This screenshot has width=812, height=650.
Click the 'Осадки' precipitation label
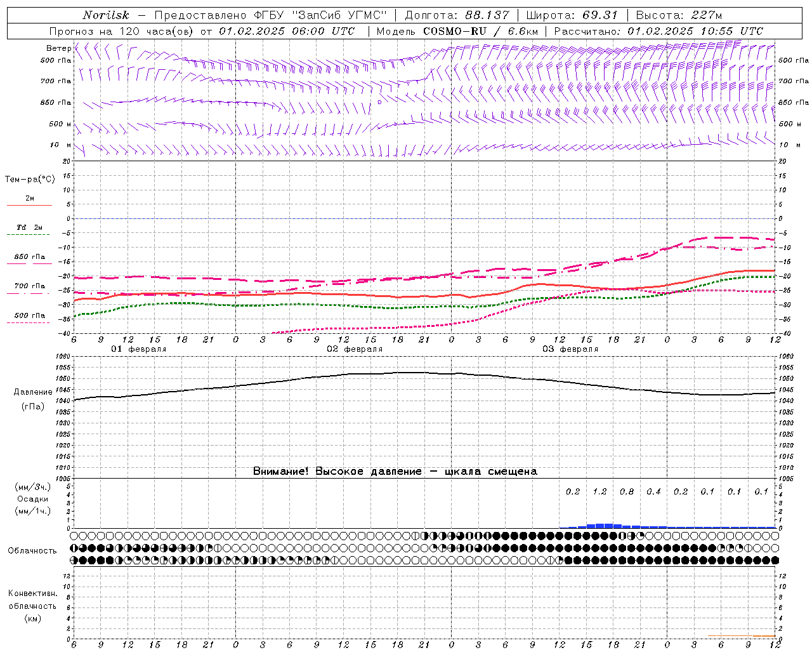click(33, 499)
